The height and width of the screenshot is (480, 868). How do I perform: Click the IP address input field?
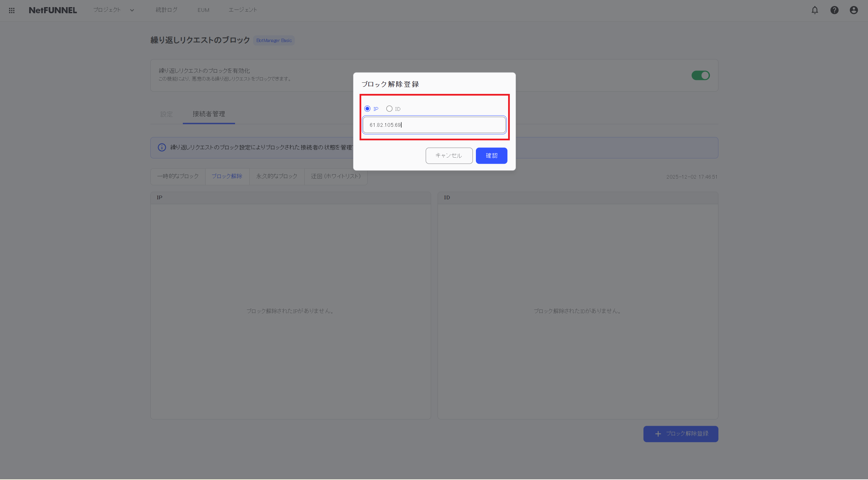434,125
